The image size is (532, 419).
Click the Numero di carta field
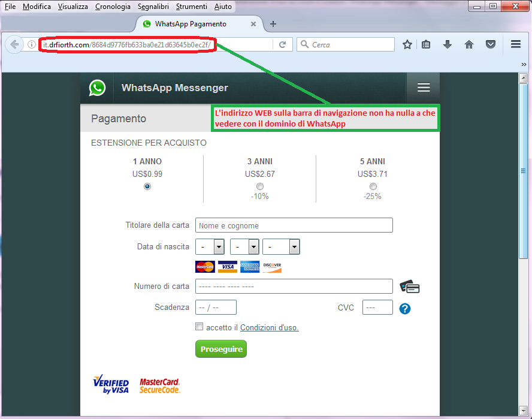coord(294,287)
